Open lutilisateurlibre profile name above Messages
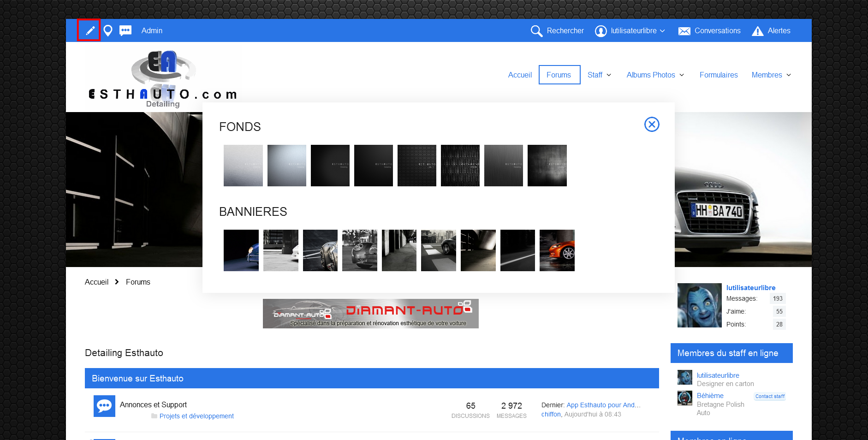 click(x=751, y=288)
